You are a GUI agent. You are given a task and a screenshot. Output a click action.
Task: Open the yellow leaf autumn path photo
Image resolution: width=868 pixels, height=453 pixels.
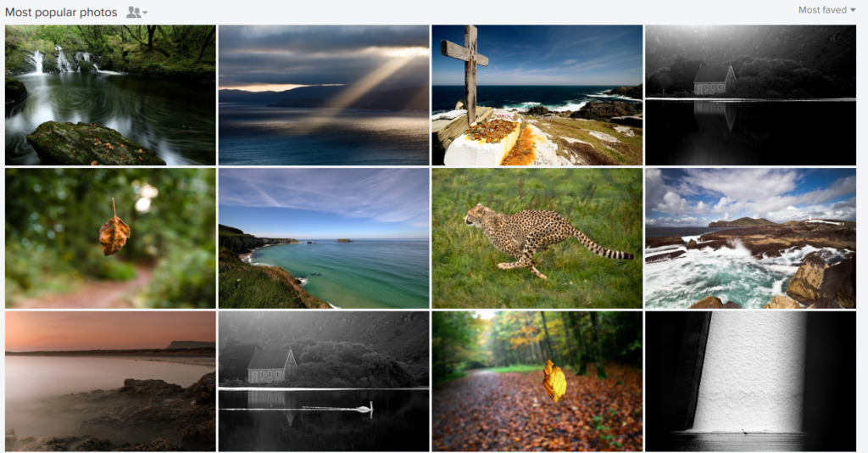coord(537,381)
